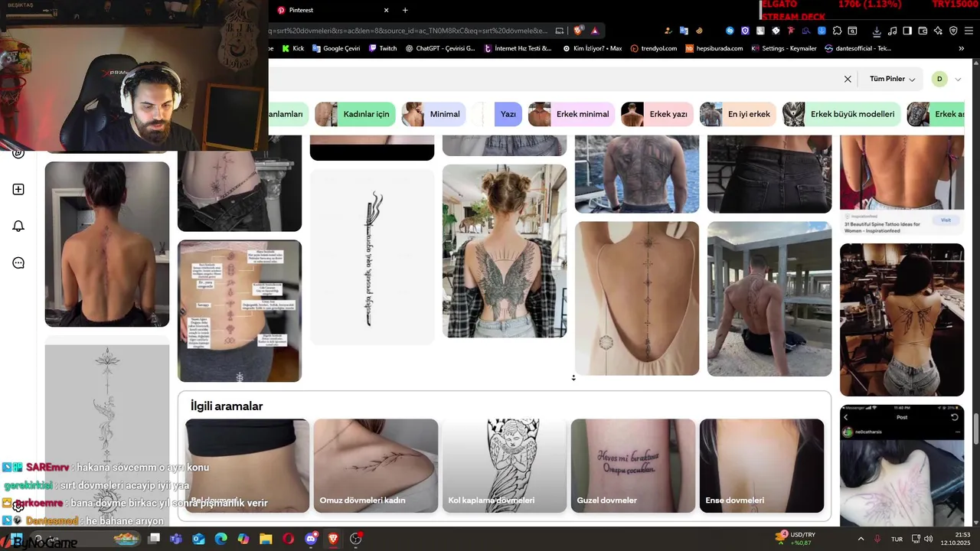Open Opera browser from the taskbar
This screenshot has height=551, width=980.
[288, 539]
